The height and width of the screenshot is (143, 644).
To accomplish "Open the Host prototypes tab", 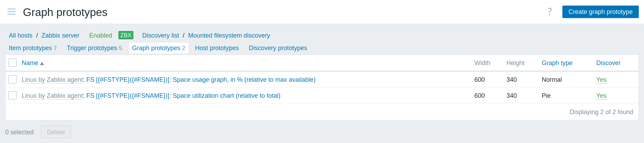I will pyautogui.click(x=217, y=48).
